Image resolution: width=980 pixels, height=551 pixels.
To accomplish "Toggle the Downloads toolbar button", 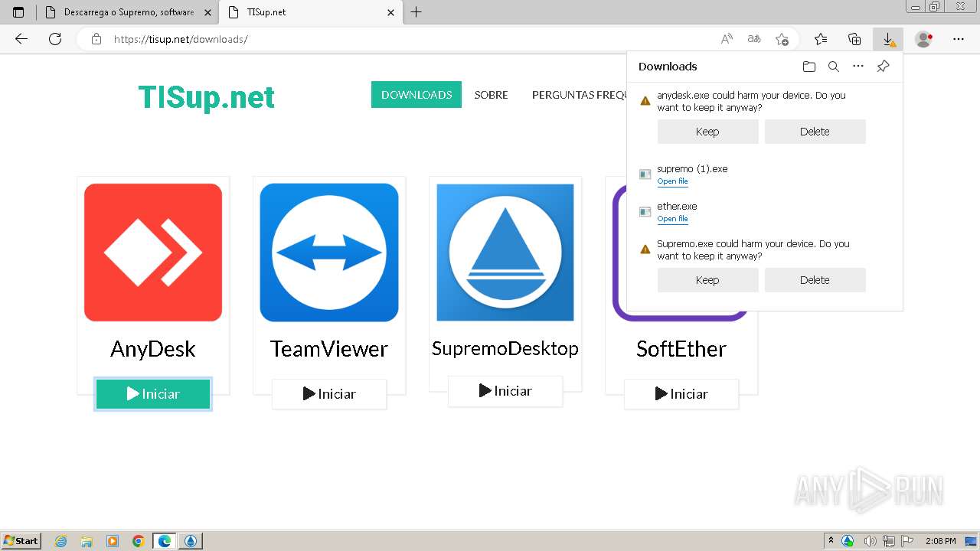I will point(888,39).
